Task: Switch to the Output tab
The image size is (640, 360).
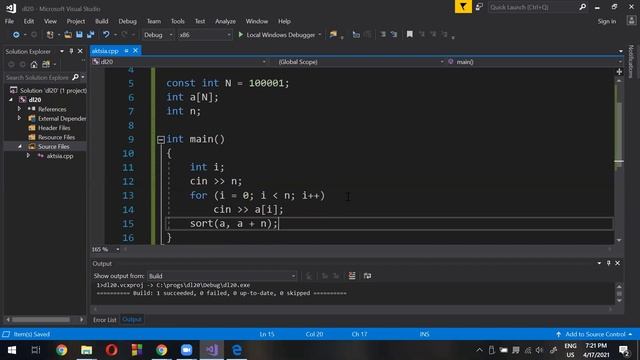Action: 132,320
